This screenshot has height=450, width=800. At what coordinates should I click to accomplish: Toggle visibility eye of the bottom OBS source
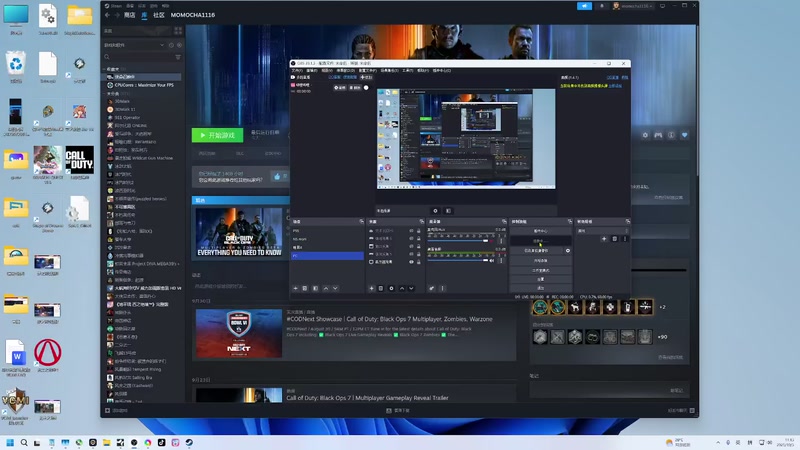(411, 260)
